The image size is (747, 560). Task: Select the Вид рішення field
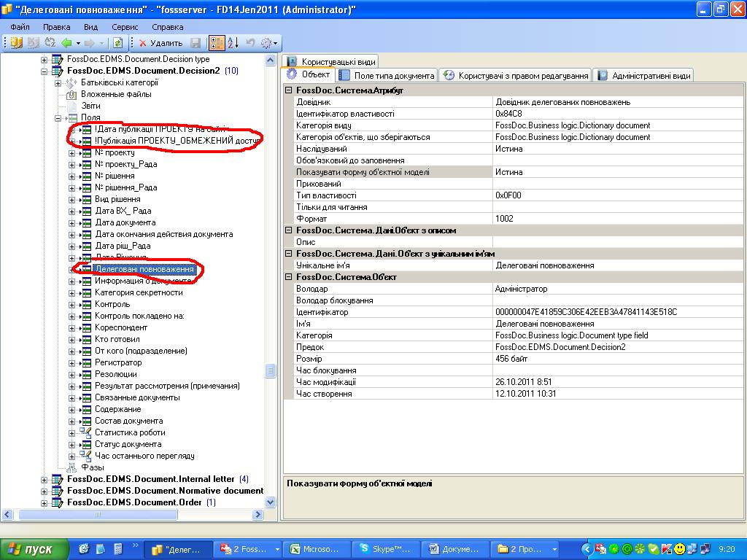pos(117,199)
